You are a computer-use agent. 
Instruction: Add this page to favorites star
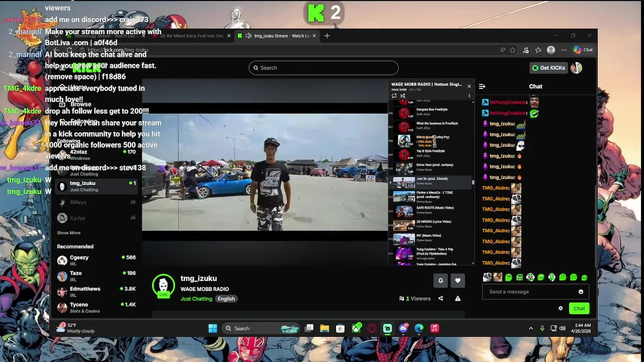(513, 50)
